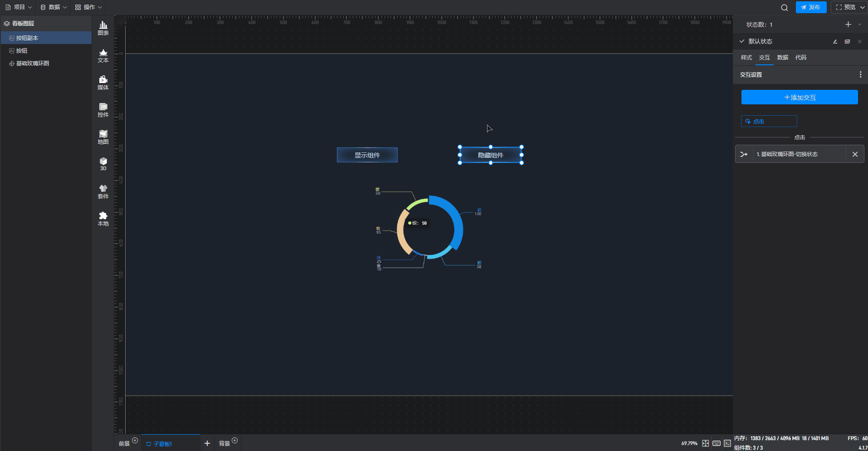Viewport: 868px width, 451px height.
Task: Select the 基础玫瑰环图 layer in layer list
Action: [x=33, y=64]
